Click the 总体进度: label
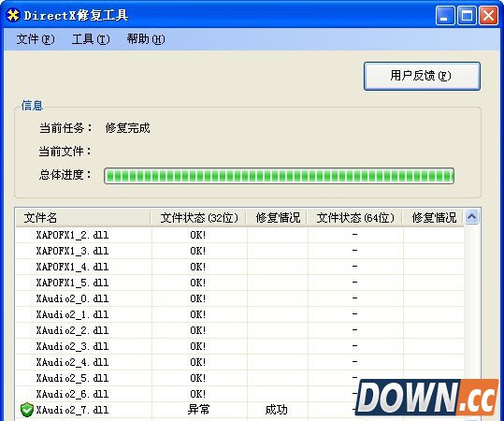The height and width of the screenshot is (421, 504). tap(65, 175)
